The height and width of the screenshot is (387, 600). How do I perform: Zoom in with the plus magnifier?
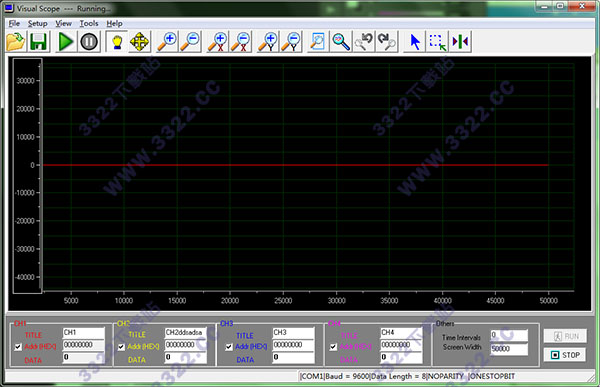pos(168,41)
